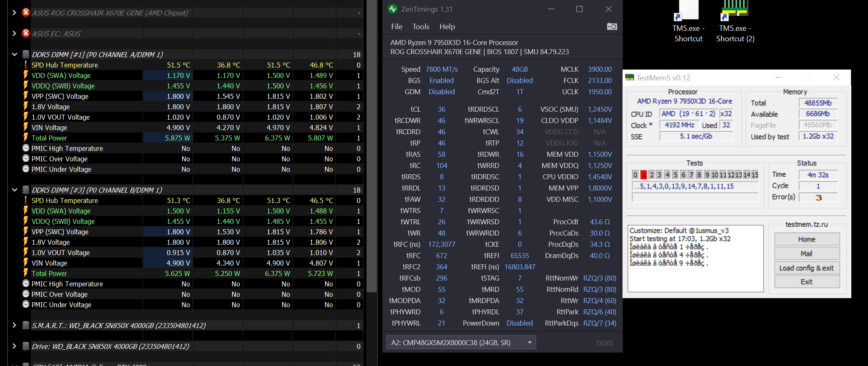The width and height of the screenshot is (868, 366).
Task: Click the tREFI value 65535
Action: (x=520, y=256)
